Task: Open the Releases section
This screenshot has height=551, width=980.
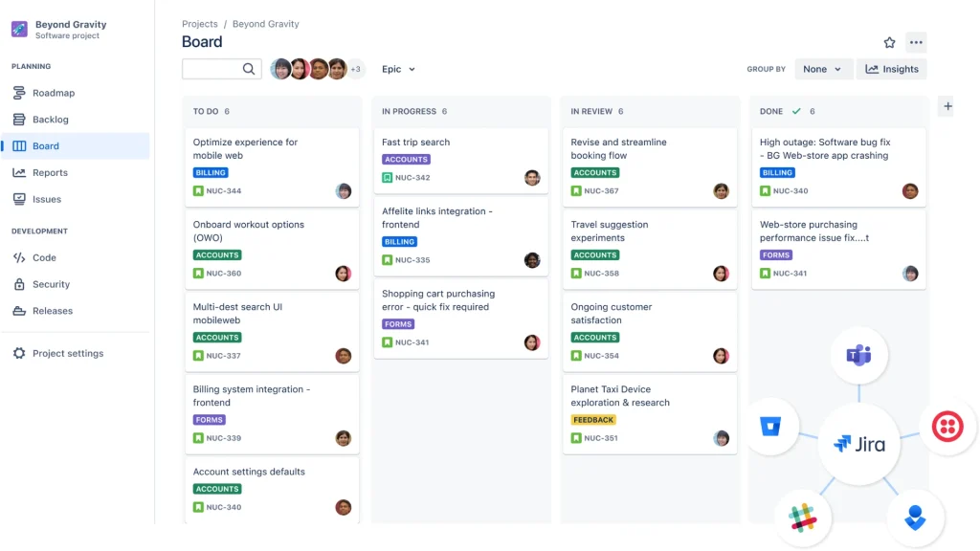Action: pyautogui.click(x=52, y=311)
